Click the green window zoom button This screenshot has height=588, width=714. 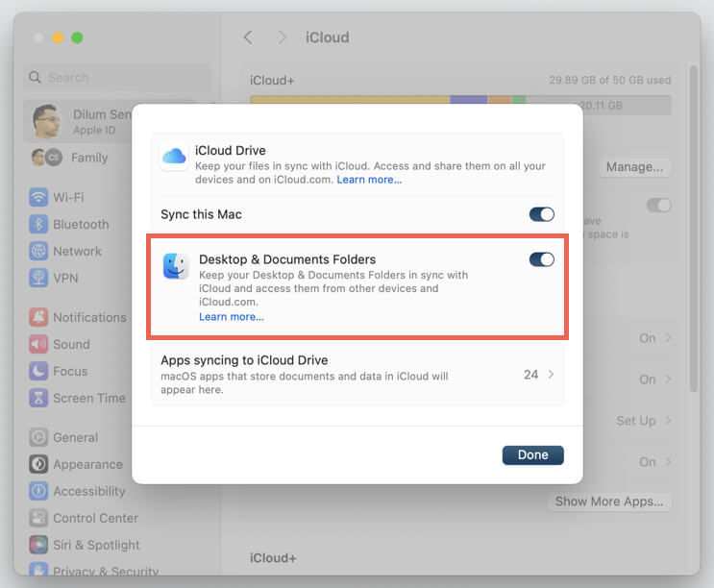[77, 37]
